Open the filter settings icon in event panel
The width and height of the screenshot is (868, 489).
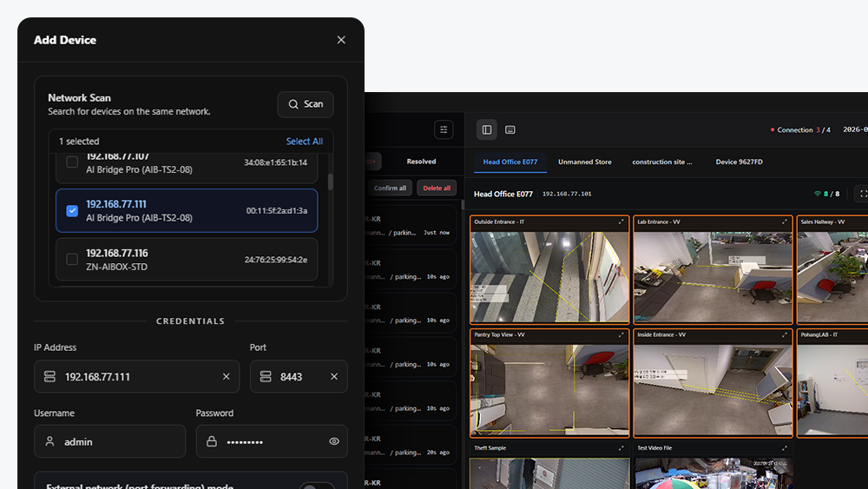(x=444, y=129)
